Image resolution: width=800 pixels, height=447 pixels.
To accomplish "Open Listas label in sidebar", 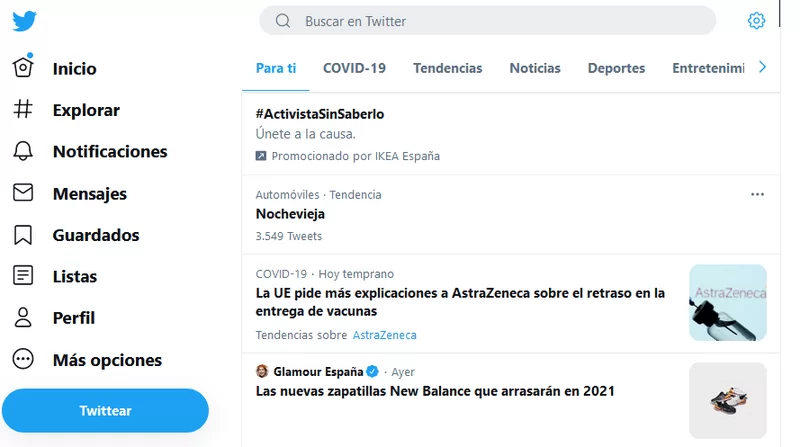I will click(75, 277).
